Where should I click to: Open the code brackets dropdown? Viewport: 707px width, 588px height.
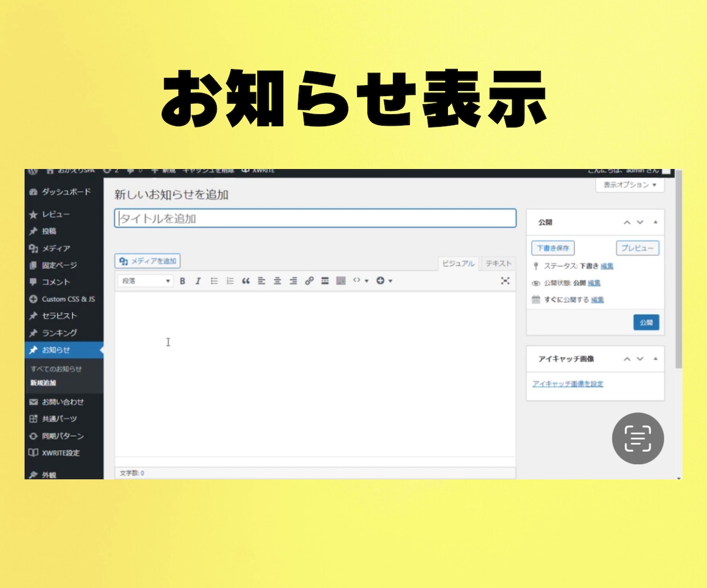tap(360, 281)
